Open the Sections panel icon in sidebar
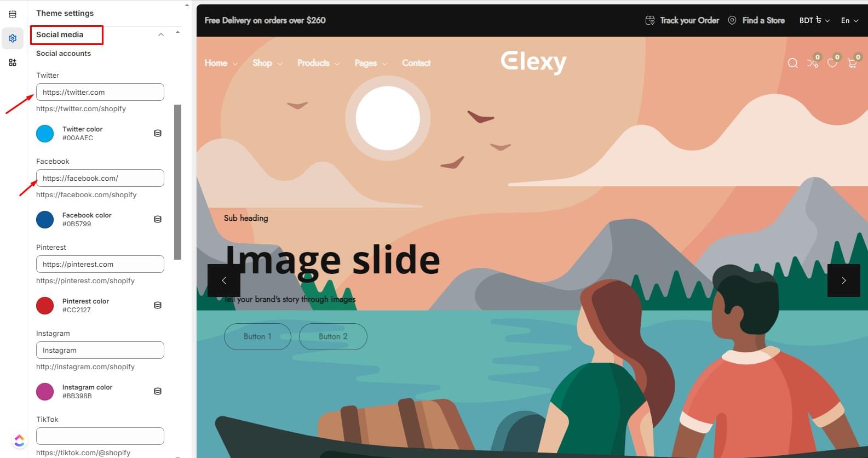The width and height of the screenshot is (868, 458). tap(13, 14)
